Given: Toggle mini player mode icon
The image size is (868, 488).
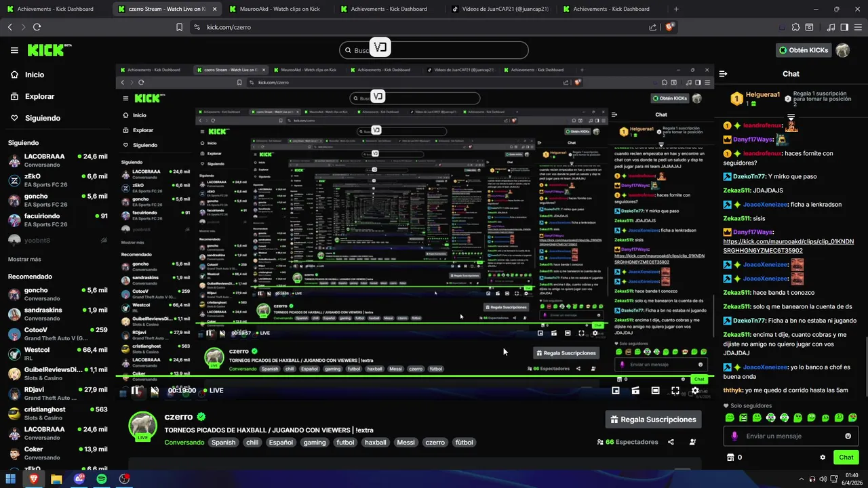Looking at the screenshot, I should pos(616,390).
